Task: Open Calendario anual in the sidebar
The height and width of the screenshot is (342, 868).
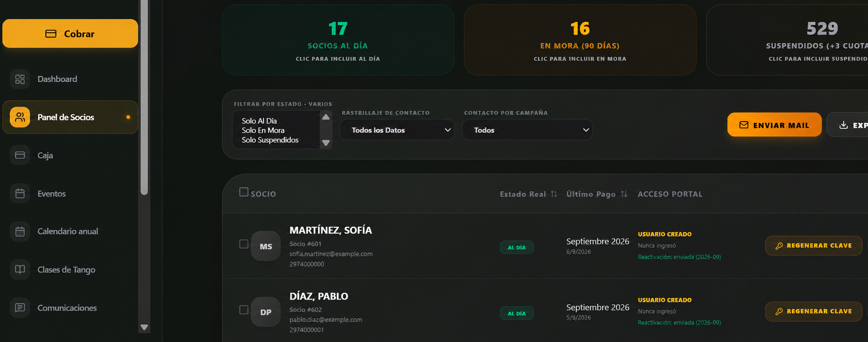Action: click(70, 231)
